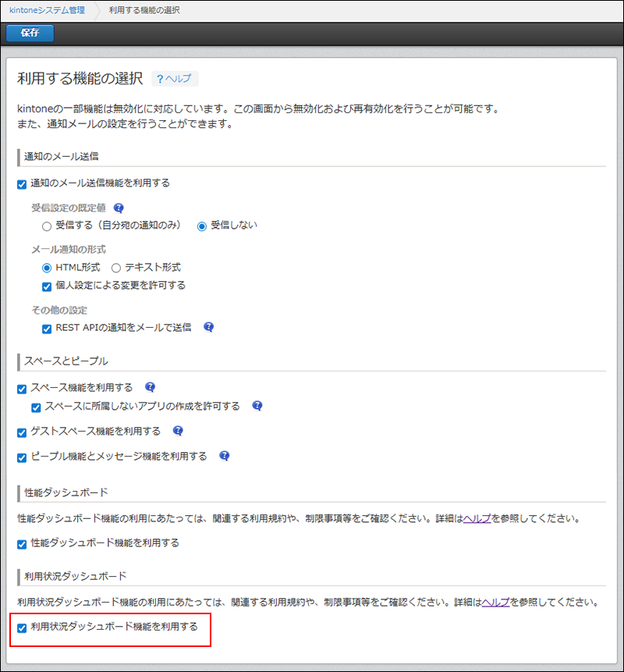
Task: Open help icon beside ゲストスペース機能を利用する
Action: point(177,431)
